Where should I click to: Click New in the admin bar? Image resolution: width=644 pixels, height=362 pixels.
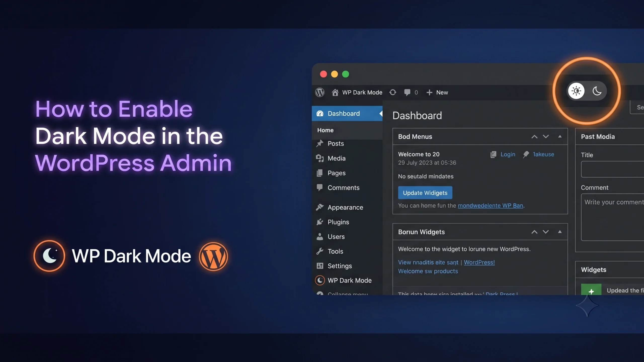point(442,93)
